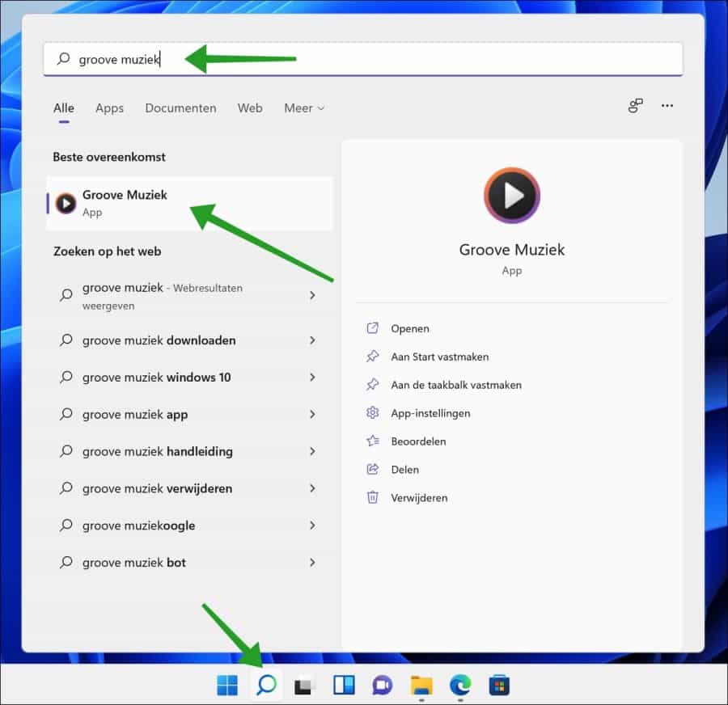Expand arrow for groove muziek Webresultaten weergeven
Image resolution: width=728 pixels, height=705 pixels.
[312, 295]
